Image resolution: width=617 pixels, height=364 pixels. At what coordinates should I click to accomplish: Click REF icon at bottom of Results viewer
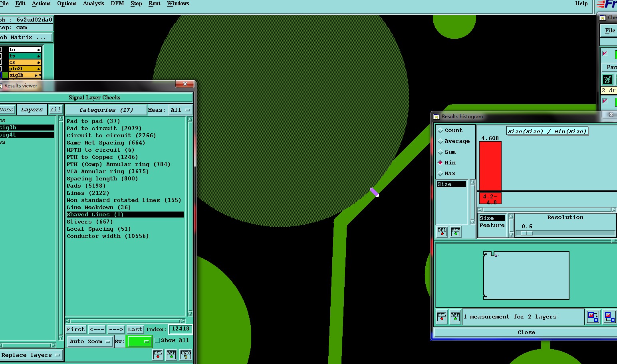coord(171,354)
